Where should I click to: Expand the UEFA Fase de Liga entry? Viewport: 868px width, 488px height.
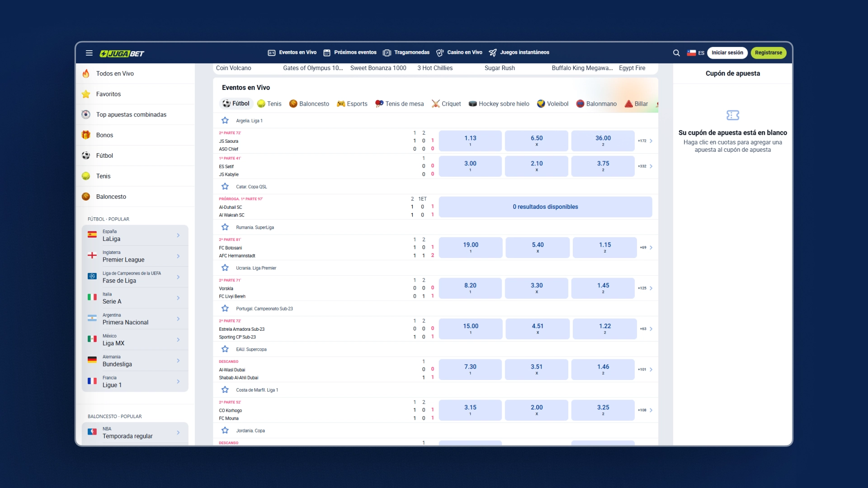(x=135, y=277)
